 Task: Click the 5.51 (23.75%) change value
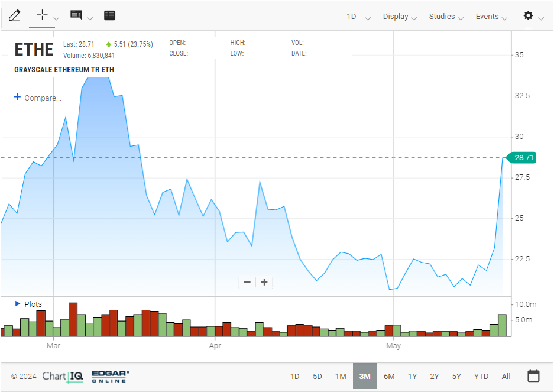(x=133, y=44)
